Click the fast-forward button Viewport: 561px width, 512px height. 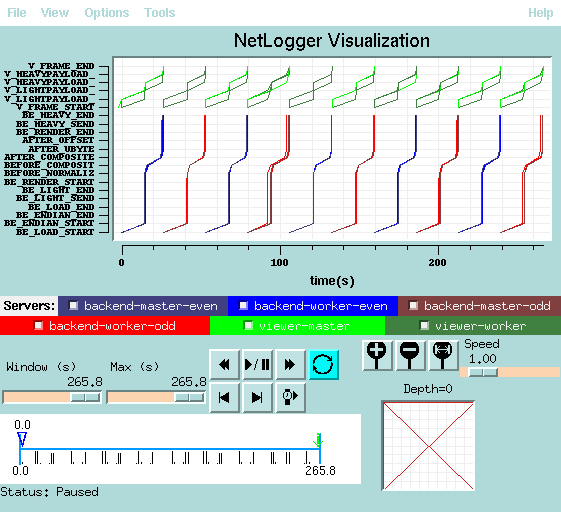click(290, 365)
